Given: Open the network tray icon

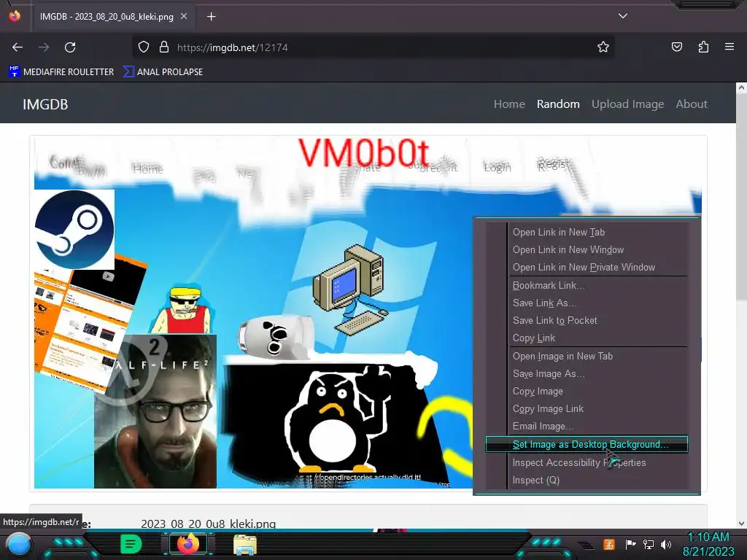Looking at the screenshot, I should (649, 544).
